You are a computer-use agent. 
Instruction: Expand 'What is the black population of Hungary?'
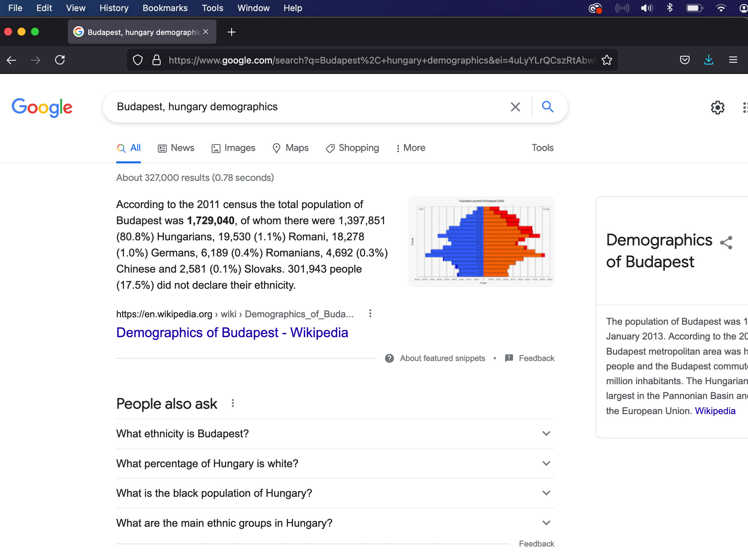[335, 493]
